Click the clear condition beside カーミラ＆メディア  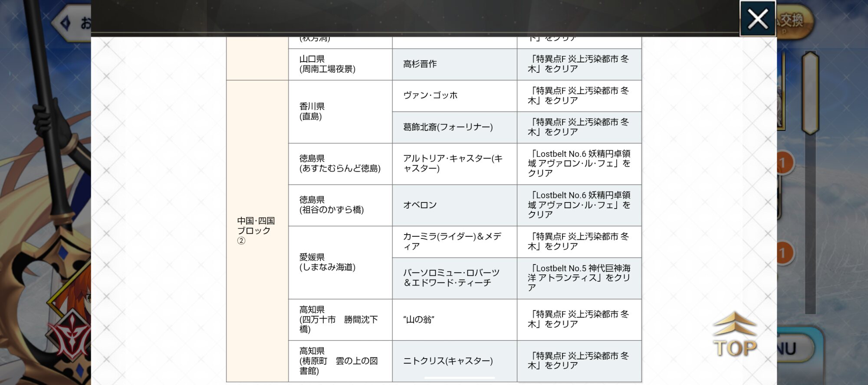pos(579,241)
